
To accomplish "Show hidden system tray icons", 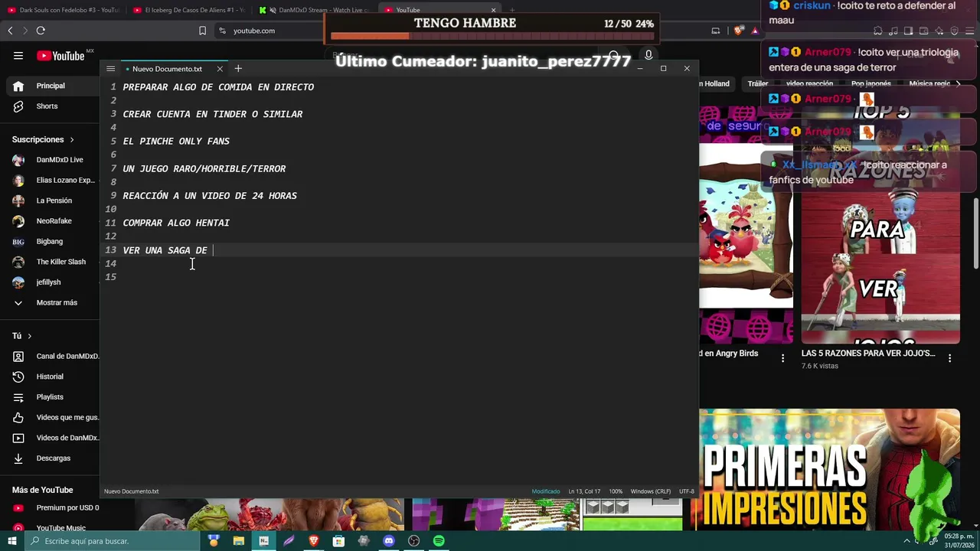I will click(907, 541).
